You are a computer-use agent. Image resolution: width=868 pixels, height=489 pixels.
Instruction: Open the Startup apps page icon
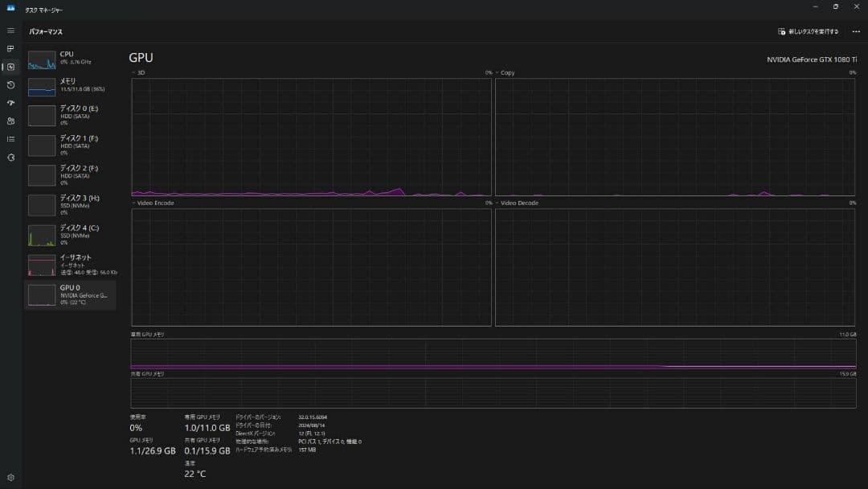(10, 103)
